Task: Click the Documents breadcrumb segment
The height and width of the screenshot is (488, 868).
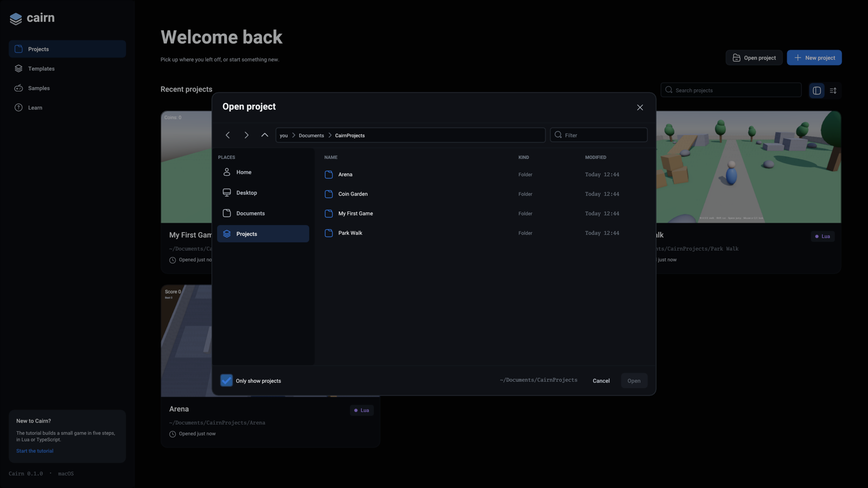Action: click(311, 136)
